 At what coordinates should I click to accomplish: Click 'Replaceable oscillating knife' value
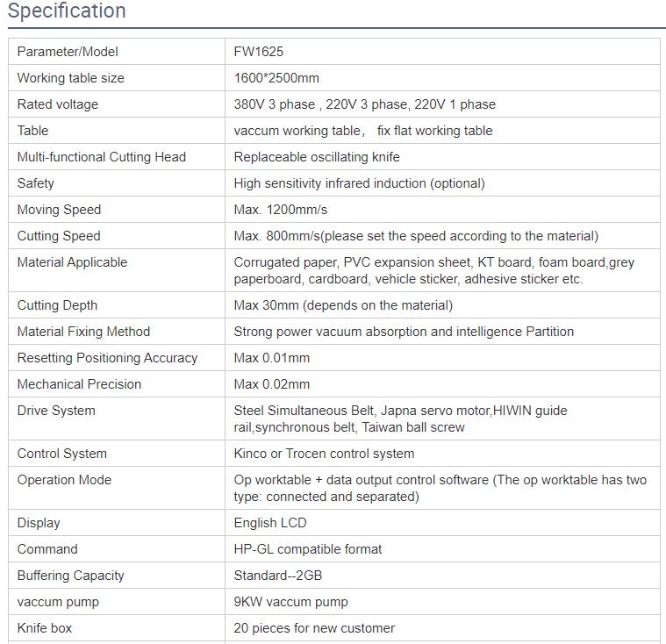click(317, 157)
